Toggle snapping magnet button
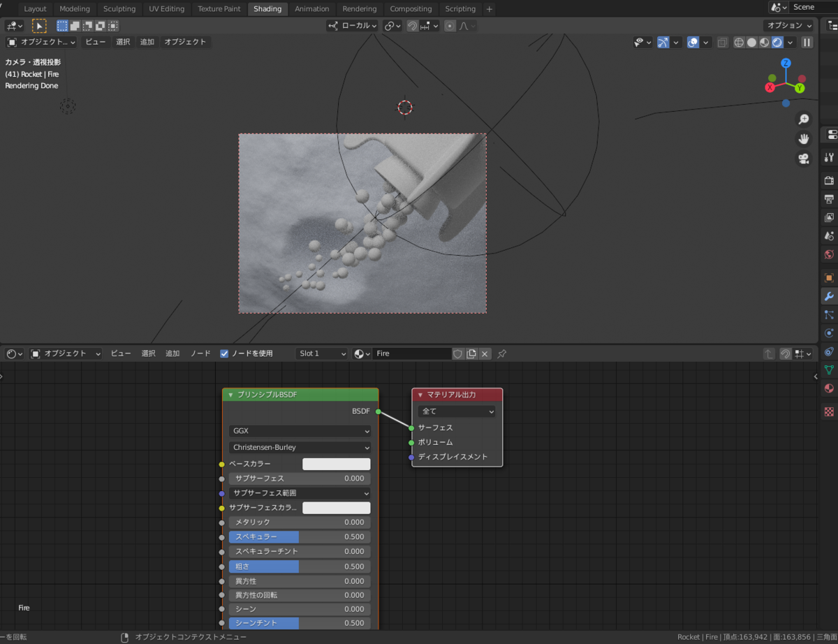Image resolution: width=838 pixels, height=644 pixels. 412,26
